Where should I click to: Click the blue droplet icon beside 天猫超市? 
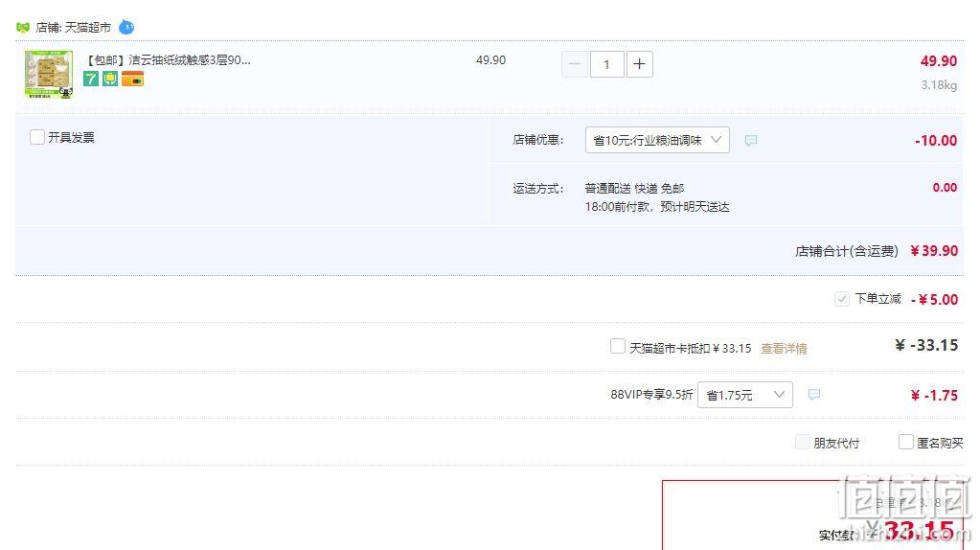(x=126, y=27)
